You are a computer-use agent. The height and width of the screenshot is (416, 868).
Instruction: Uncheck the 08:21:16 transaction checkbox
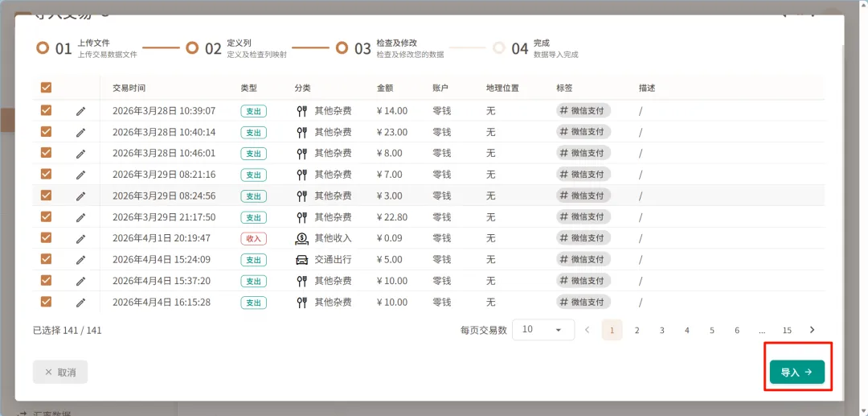(47, 174)
